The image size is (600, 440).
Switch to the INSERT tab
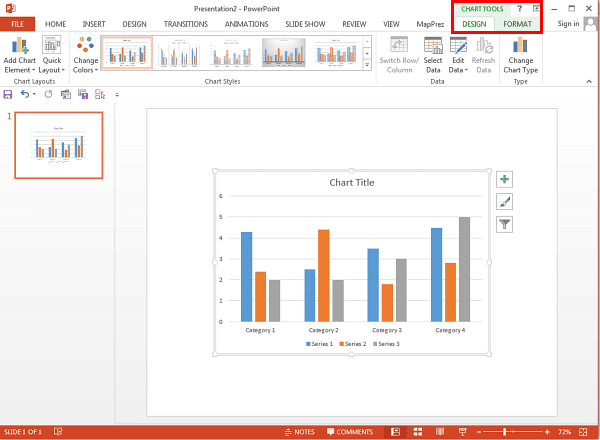(94, 24)
